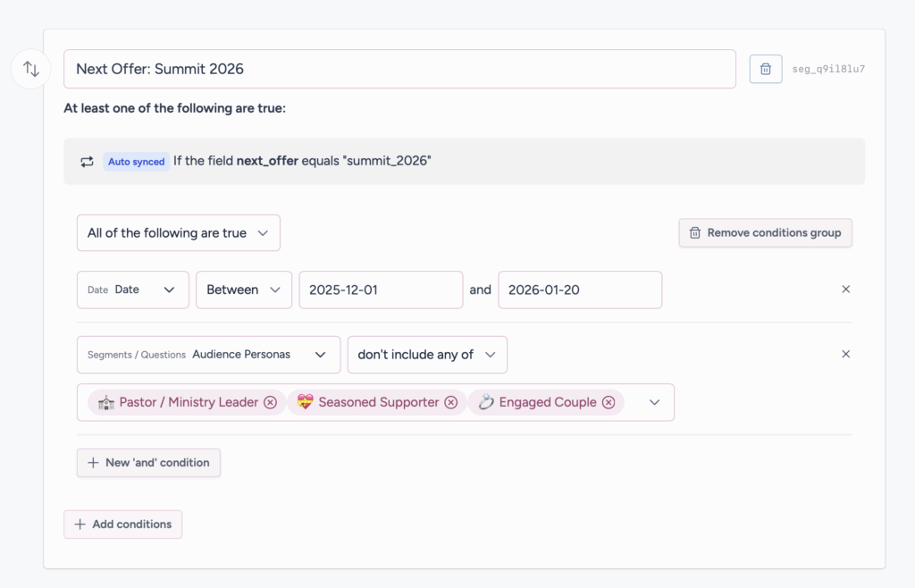Remove the Date condition row
The image size is (915, 588).
[x=845, y=290]
